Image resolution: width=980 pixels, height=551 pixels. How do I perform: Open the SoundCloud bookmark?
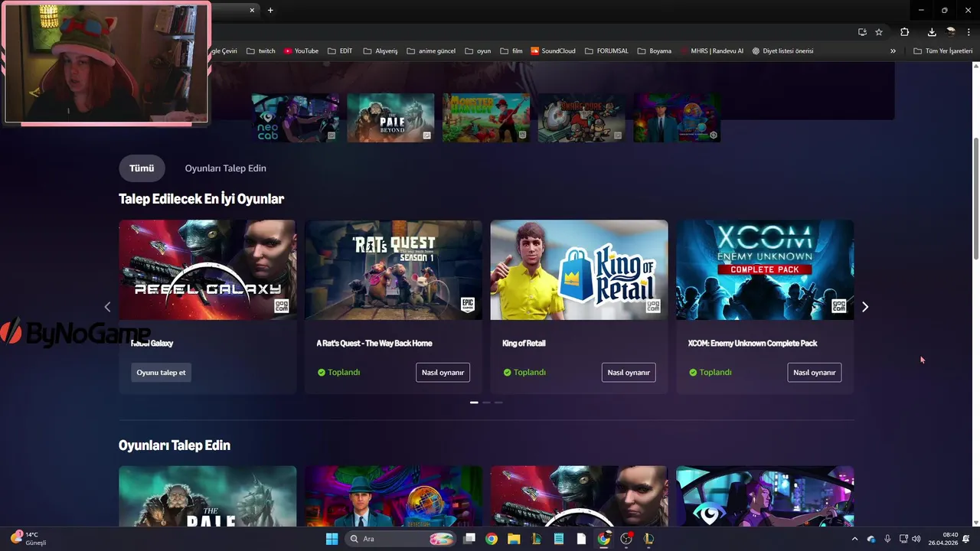(x=553, y=51)
